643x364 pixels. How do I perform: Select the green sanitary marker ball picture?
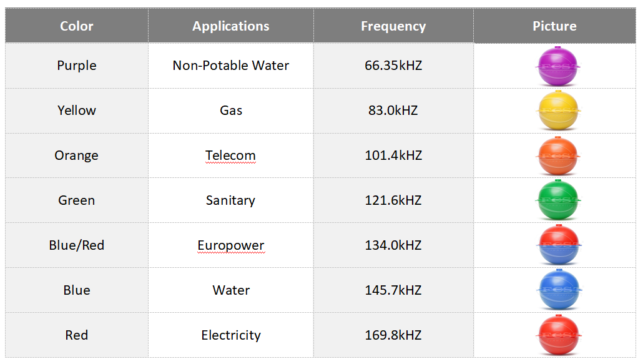click(x=557, y=200)
